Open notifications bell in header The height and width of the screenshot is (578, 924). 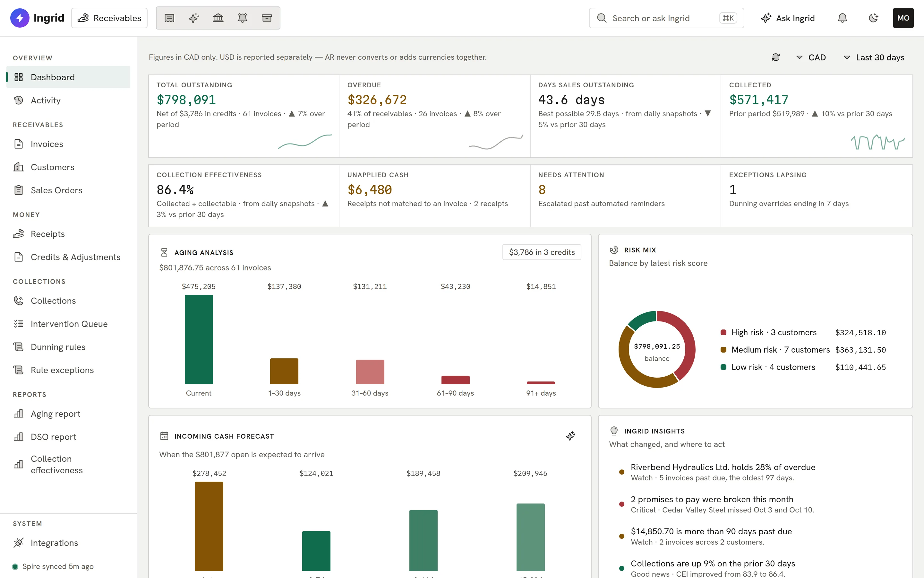(x=842, y=18)
